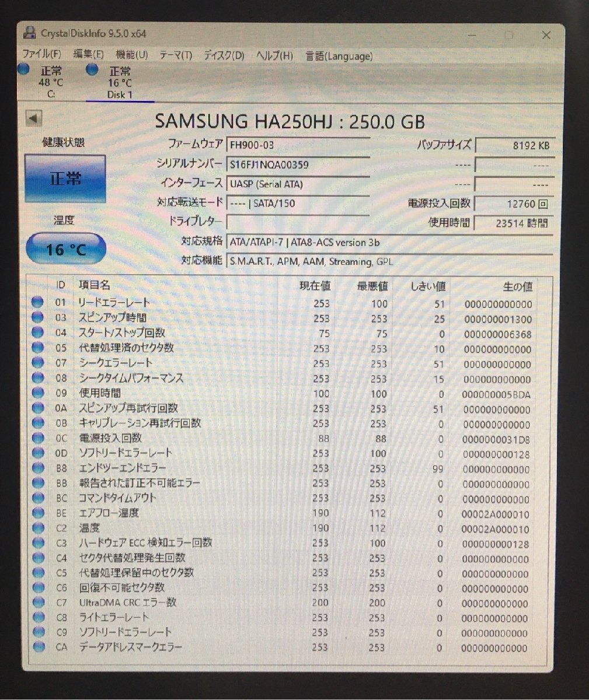Click the interface field UASP (Serial ATA)
Image resolution: width=589 pixels, height=700 pixels.
click(298, 184)
